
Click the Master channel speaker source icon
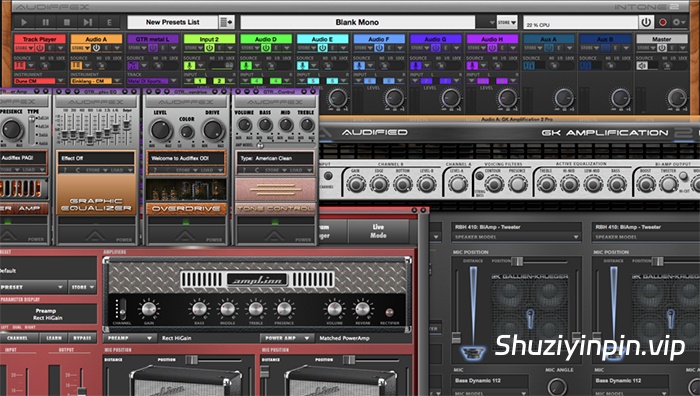(642, 66)
